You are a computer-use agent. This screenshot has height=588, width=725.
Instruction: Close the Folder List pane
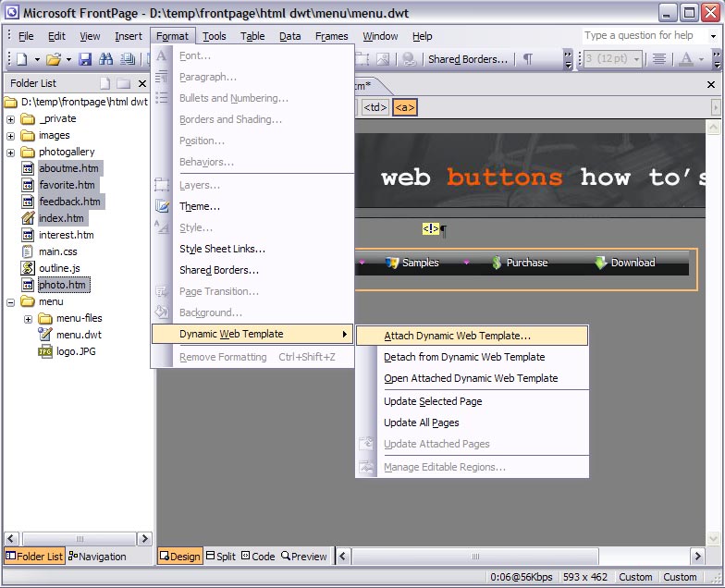[142, 83]
